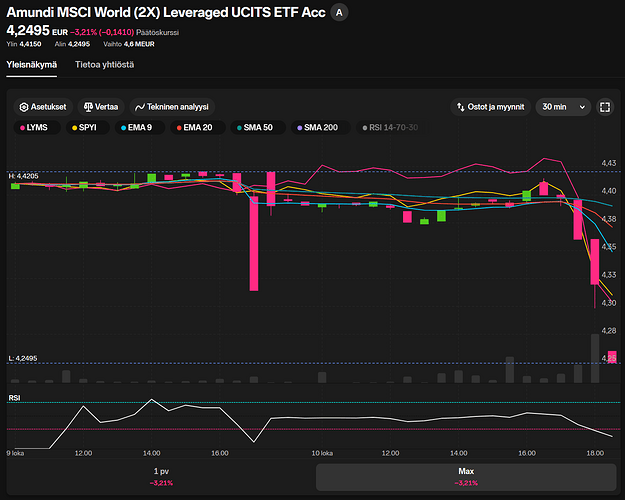Open the 30 min interval dropdown
Screen dimensions: 625x500
coord(563,107)
